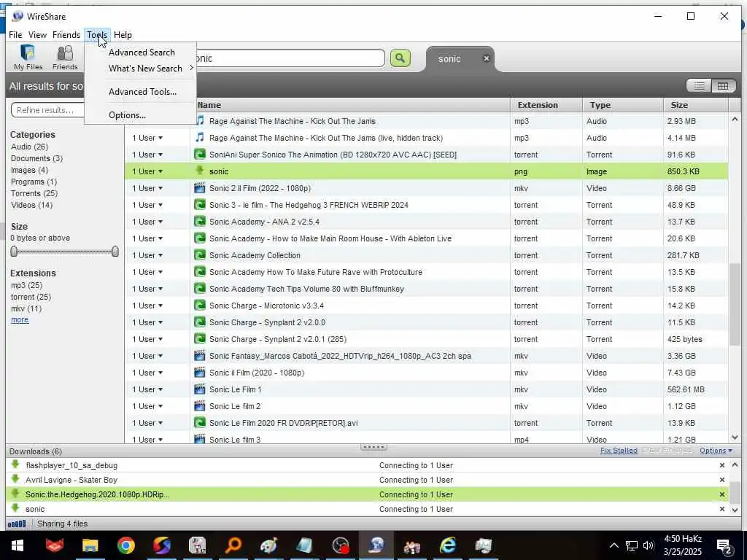Open the notification center icon
Viewport: 747px width, 560px height.
pyautogui.click(x=724, y=546)
